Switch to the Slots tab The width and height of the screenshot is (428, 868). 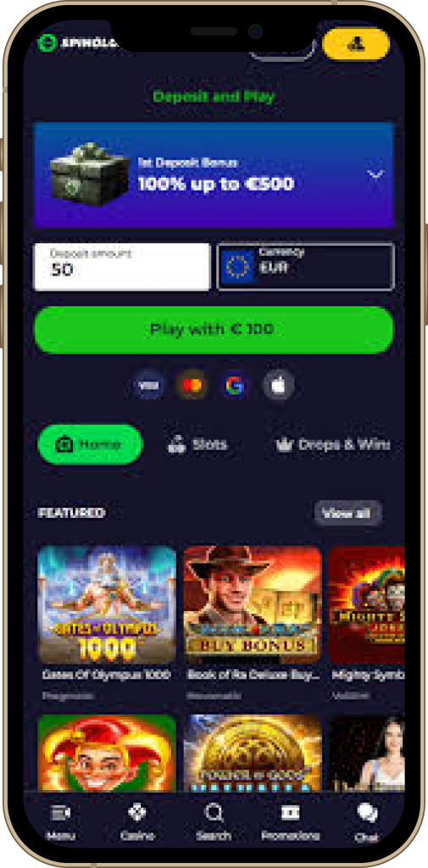197,444
